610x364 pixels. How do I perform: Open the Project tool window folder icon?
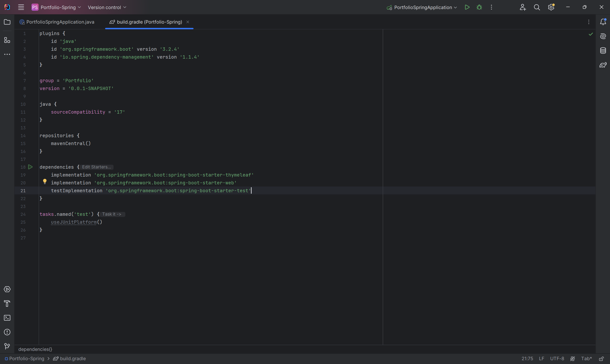click(x=7, y=22)
